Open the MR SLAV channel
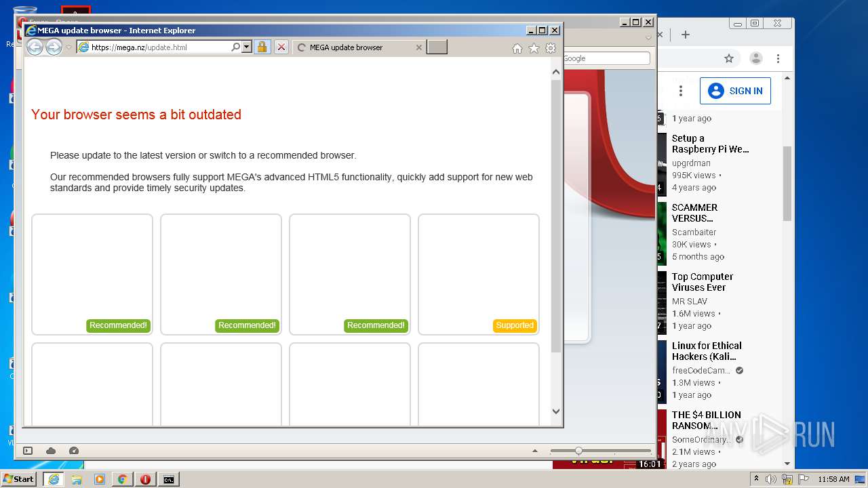 690,302
